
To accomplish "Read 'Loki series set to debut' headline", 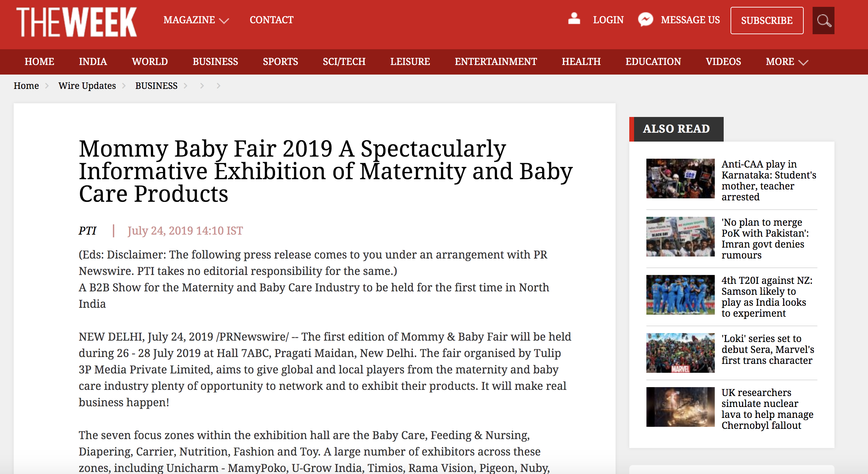I will tap(768, 350).
